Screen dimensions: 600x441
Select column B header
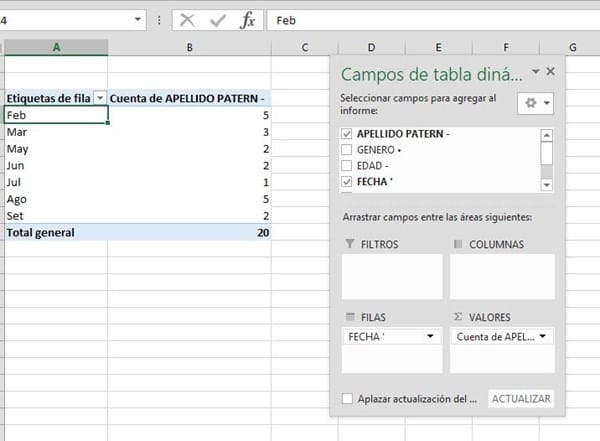click(x=189, y=47)
